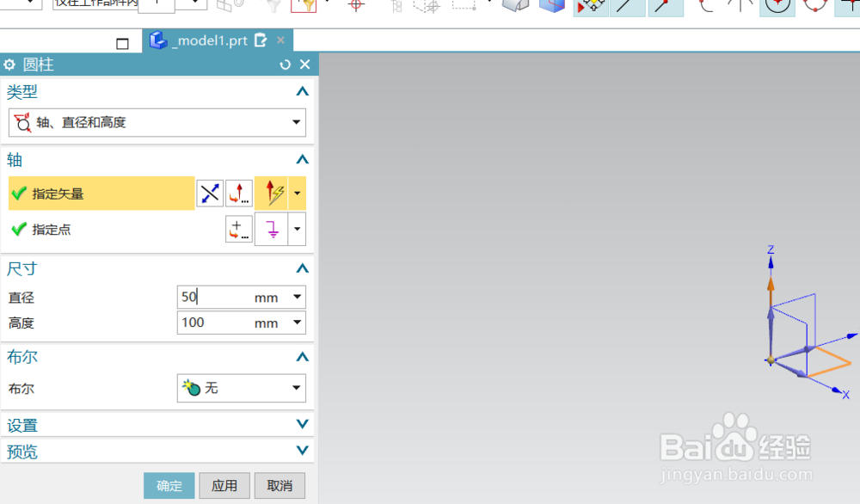This screenshot has height=504, width=860.
Task: Open the 布尔 无 dropdown
Action: coord(242,388)
